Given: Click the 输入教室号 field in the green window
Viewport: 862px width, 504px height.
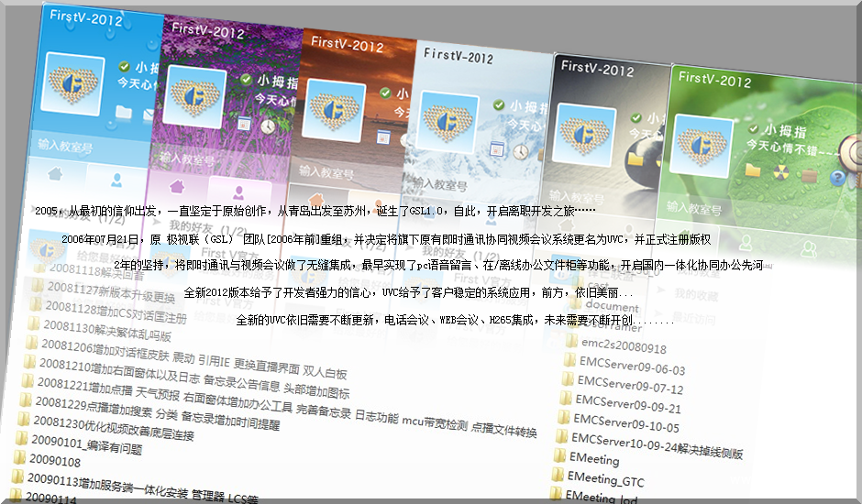Looking at the screenshot, I should pyautogui.click(x=694, y=208).
